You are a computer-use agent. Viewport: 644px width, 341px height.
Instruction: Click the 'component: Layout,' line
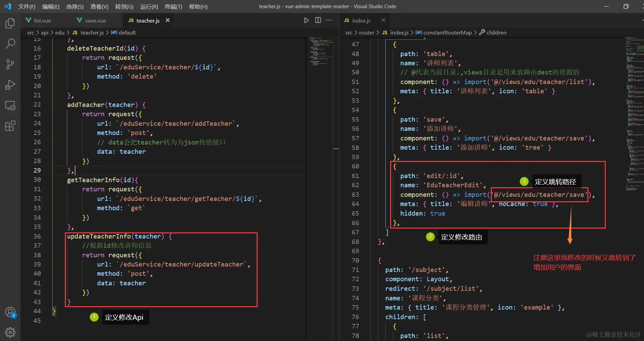coord(419,279)
